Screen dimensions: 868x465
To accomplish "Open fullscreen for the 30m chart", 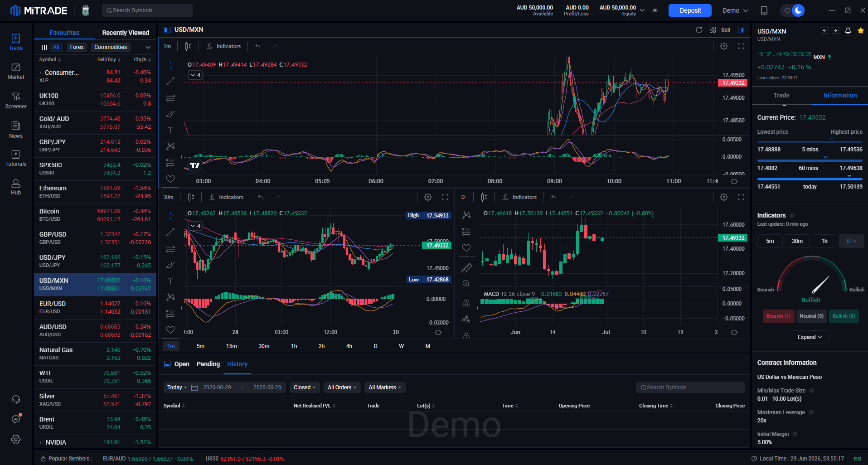I will (x=445, y=197).
